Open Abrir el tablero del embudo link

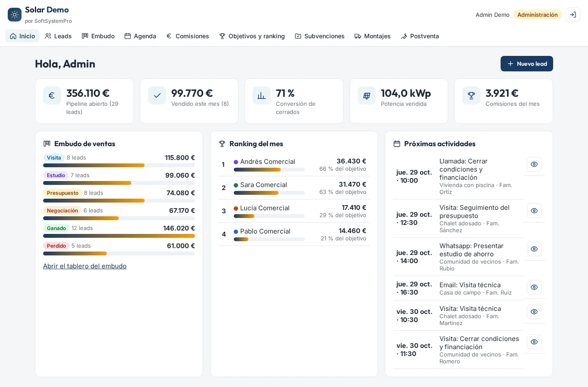click(x=85, y=266)
